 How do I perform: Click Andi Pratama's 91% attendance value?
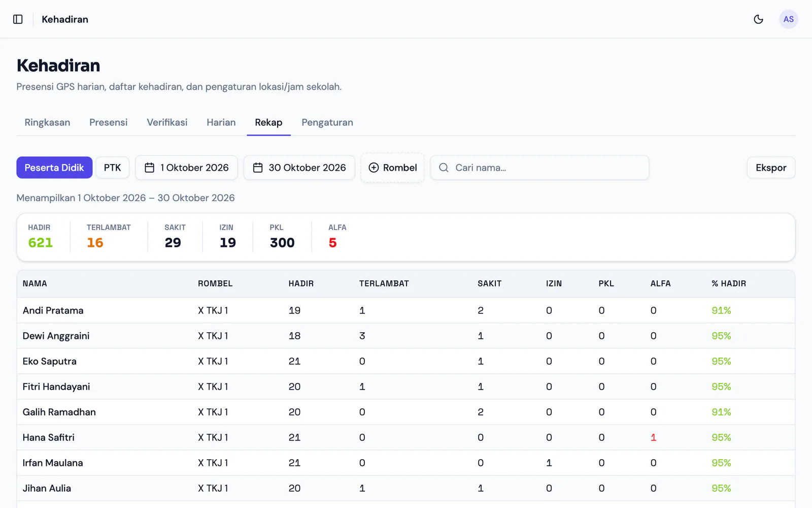(x=721, y=310)
